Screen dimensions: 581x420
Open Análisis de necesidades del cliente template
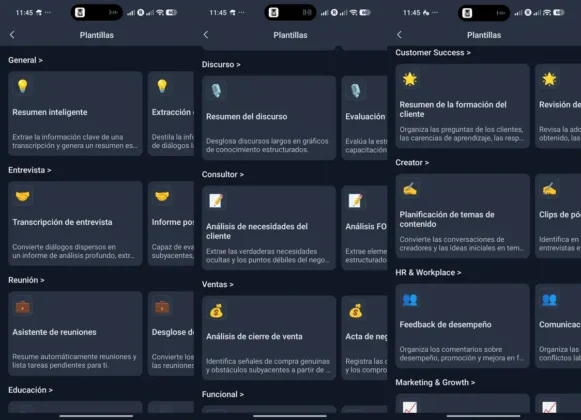click(269, 228)
